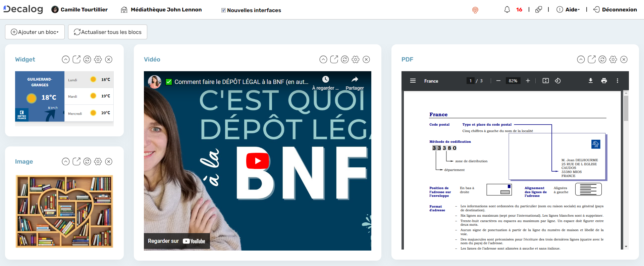Click the heart bookshelf image
This screenshot has width=644, height=266.
pyautogui.click(x=64, y=211)
